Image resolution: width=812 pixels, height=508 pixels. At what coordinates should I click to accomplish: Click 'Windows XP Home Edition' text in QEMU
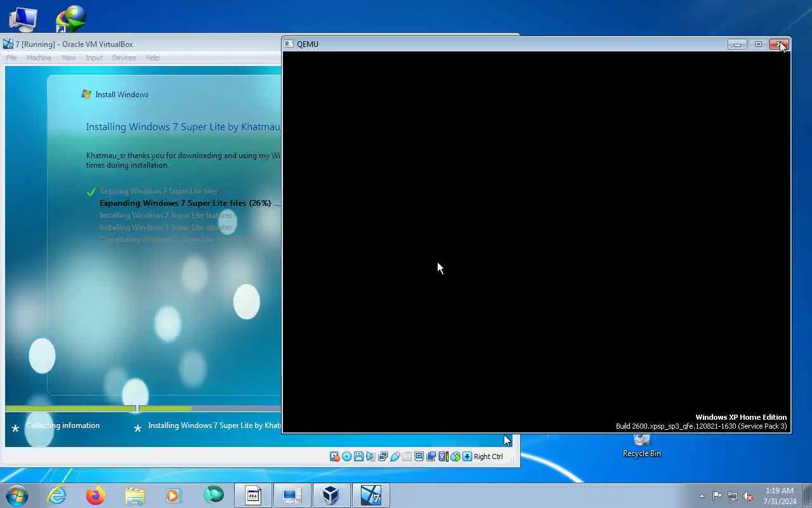pyautogui.click(x=741, y=417)
